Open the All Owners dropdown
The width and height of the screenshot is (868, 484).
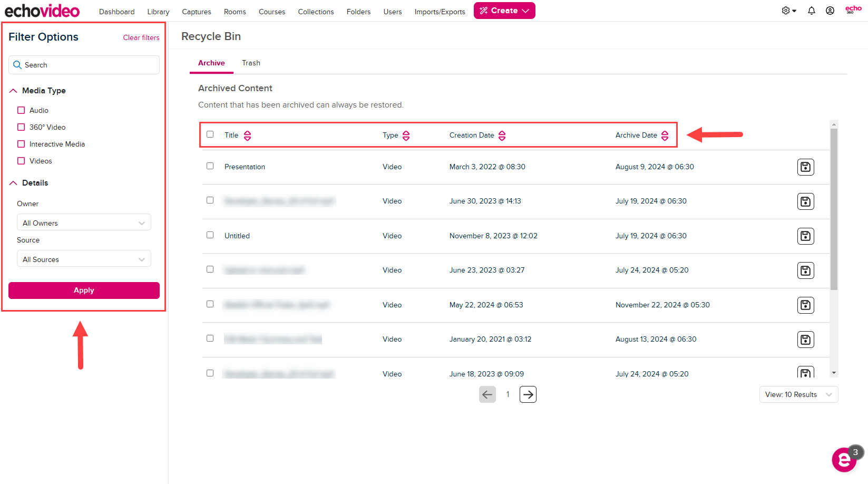[84, 223]
